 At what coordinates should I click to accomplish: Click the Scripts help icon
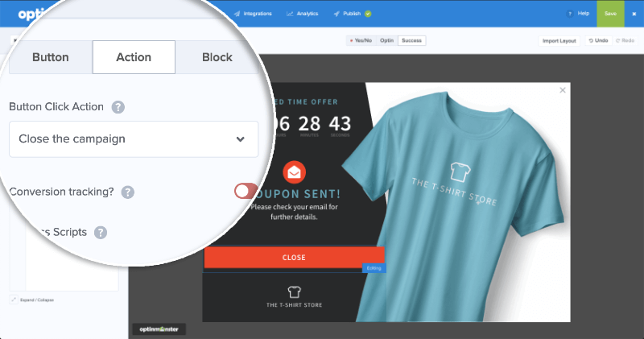(101, 233)
